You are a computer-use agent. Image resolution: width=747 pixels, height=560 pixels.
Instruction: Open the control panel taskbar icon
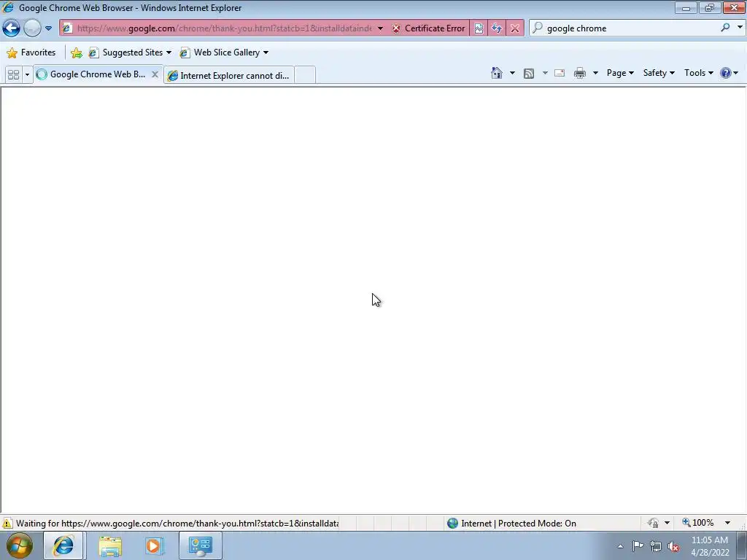click(x=200, y=545)
